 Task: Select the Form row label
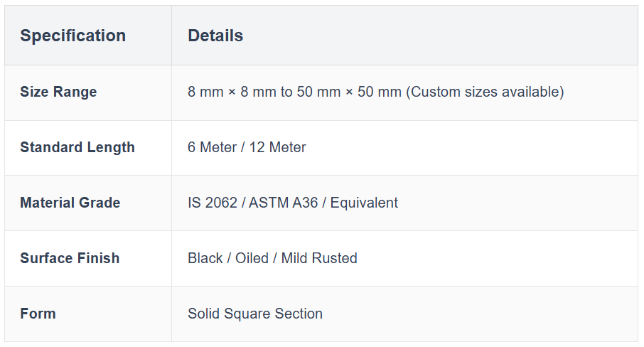[38, 314]
